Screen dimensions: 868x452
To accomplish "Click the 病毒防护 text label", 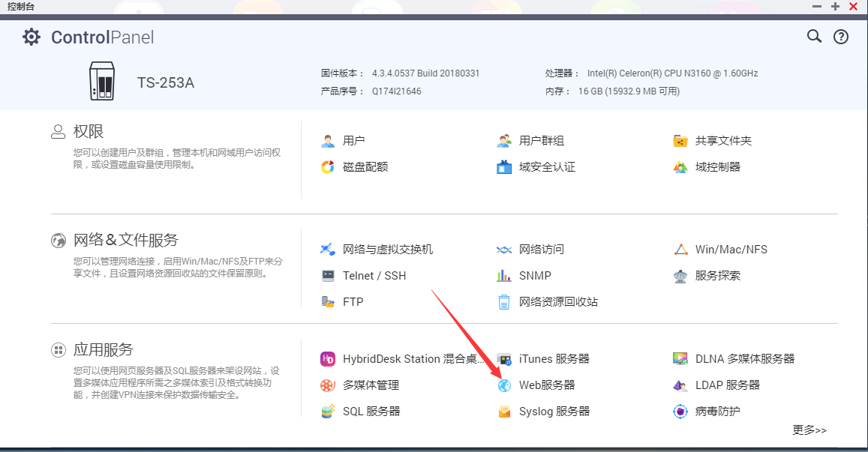I will [718, 412].
